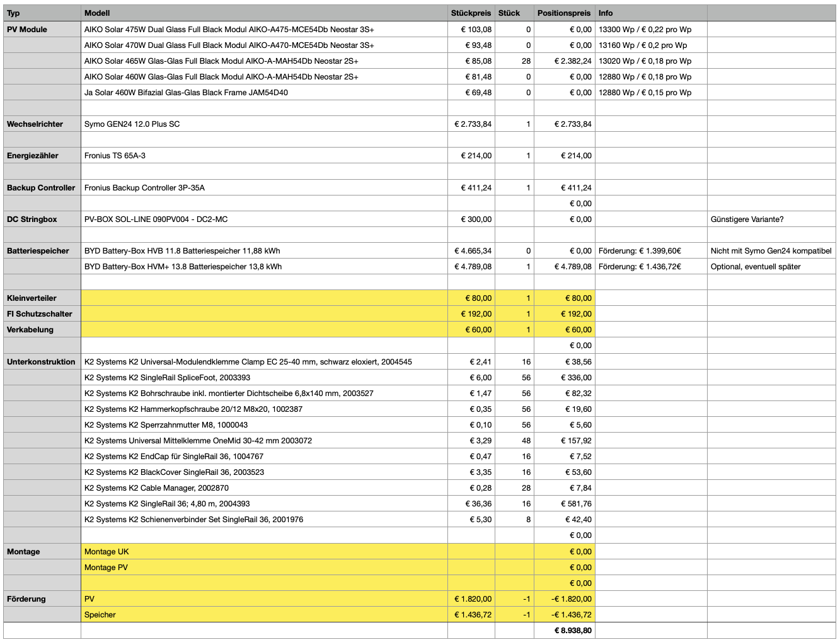
Task: Select the total sum cell € 8.938,80
Action: (x=564, y=631)
